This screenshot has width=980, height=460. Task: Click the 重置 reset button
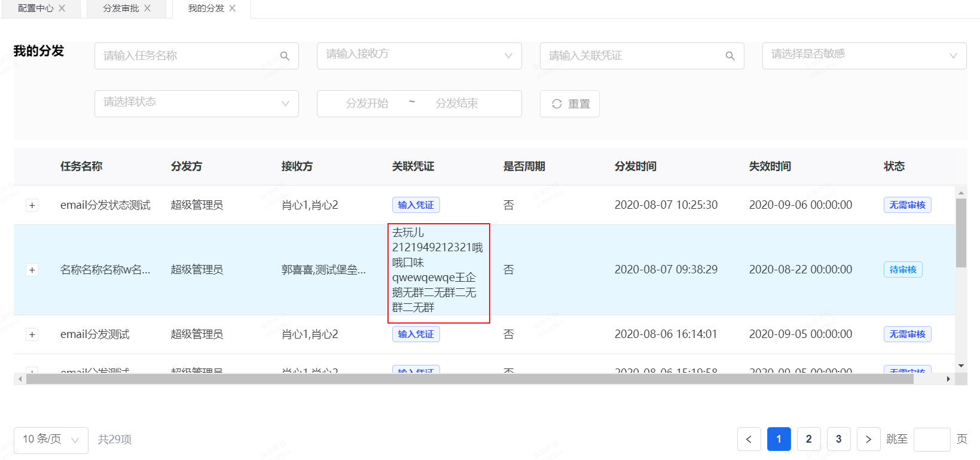(570, 103)
